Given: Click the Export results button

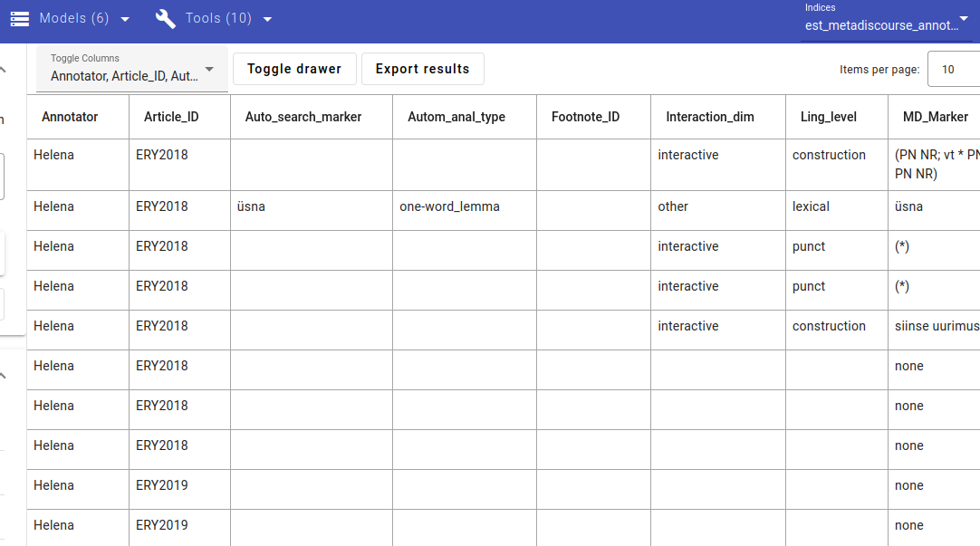Looking at the screenshot, I should [x=422, y=69].
